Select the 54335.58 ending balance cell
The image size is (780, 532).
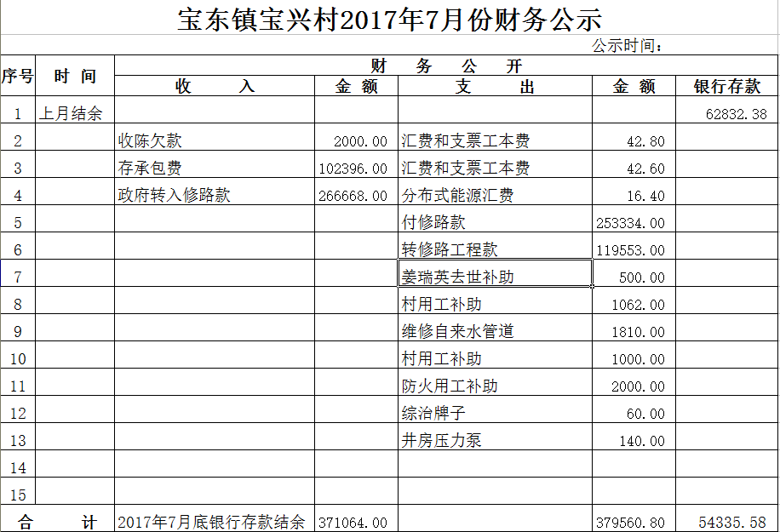[726, 518]
